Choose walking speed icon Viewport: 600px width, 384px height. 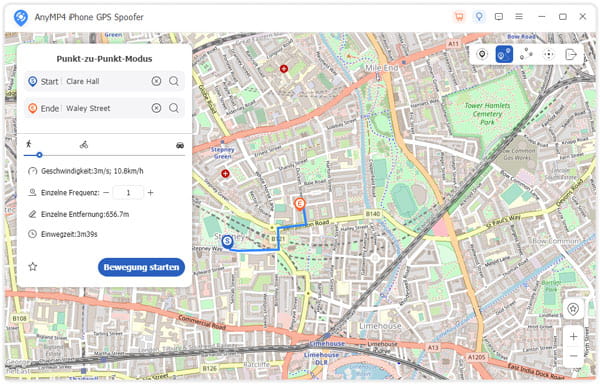(x=29, y=144)
